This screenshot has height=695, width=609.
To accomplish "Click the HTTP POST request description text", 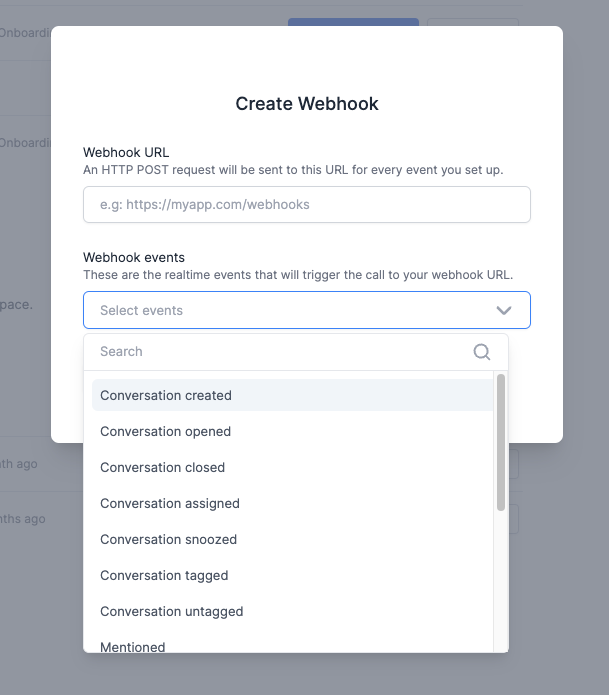I will [293, 170].
